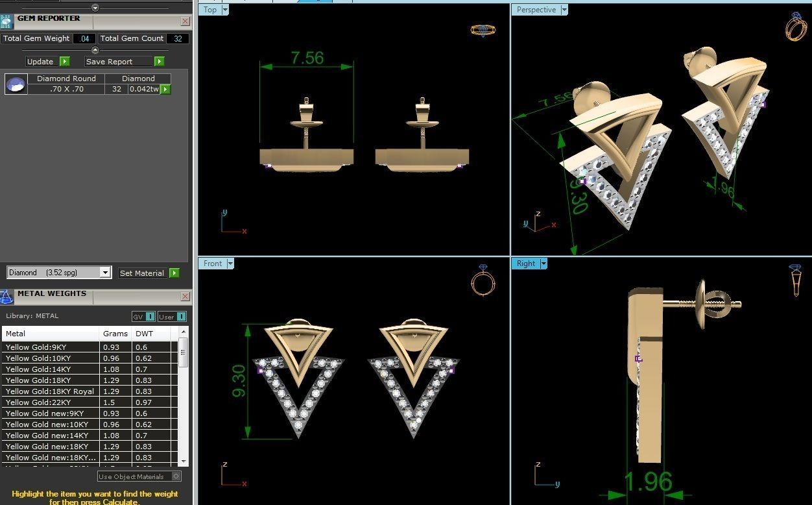Click the Diamond Round gem name cell

(66, 79)
